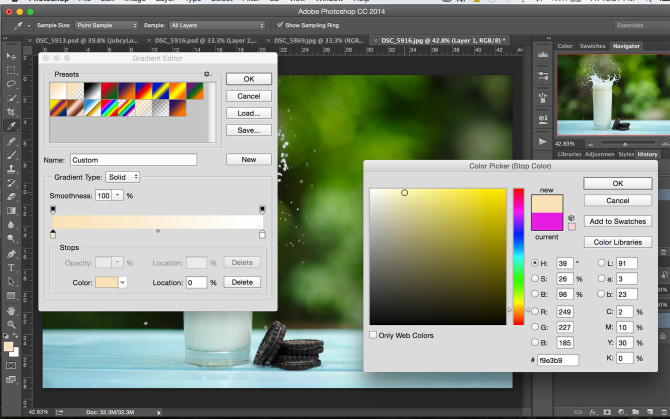Open the Sample Size dropdown

(106, 25)
